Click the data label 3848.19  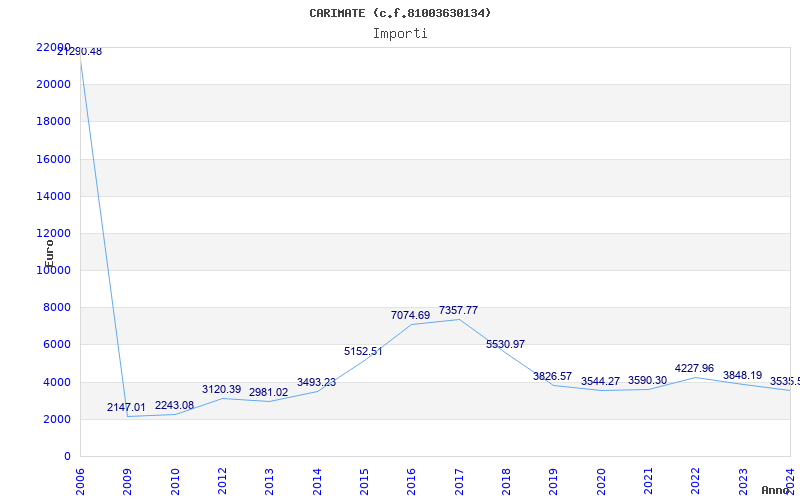(x=742, y=376)
